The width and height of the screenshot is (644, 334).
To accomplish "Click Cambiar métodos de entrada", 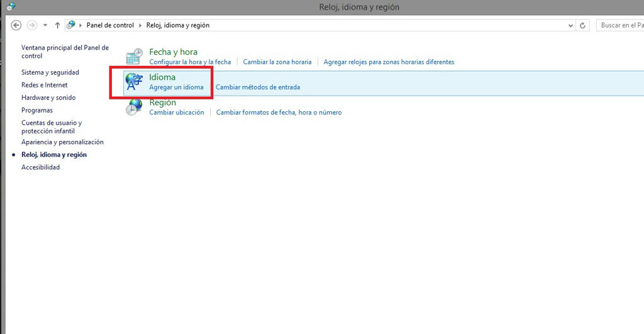I will pos(258,87).
